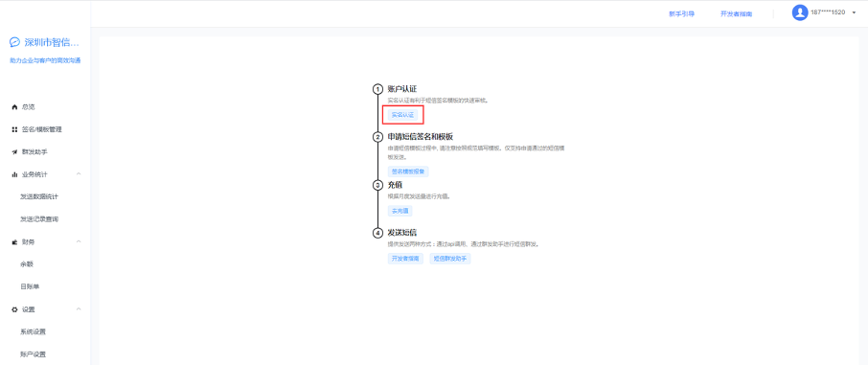Click 开发者指南 button under 发送短信
Screen dimensions: 868x365
[405, 259]
